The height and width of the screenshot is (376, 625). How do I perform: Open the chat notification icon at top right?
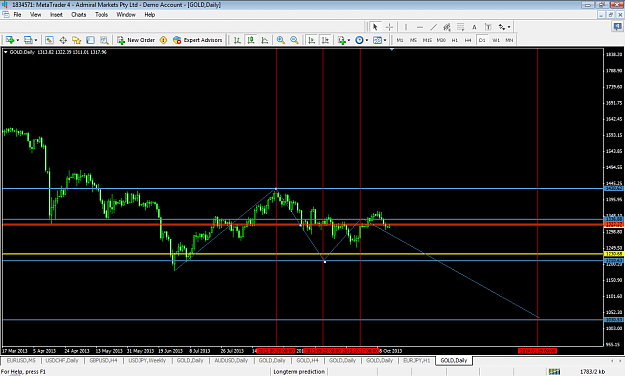tap(617, 26)
